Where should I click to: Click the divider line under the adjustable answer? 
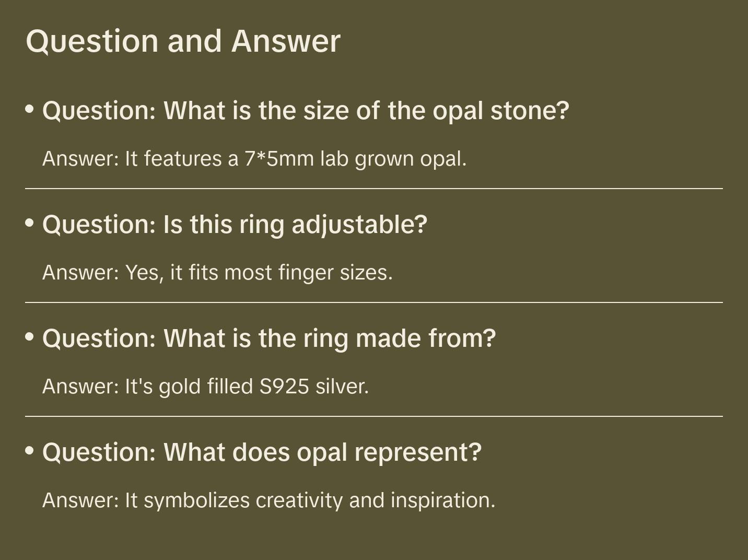[x=373, y=302]
